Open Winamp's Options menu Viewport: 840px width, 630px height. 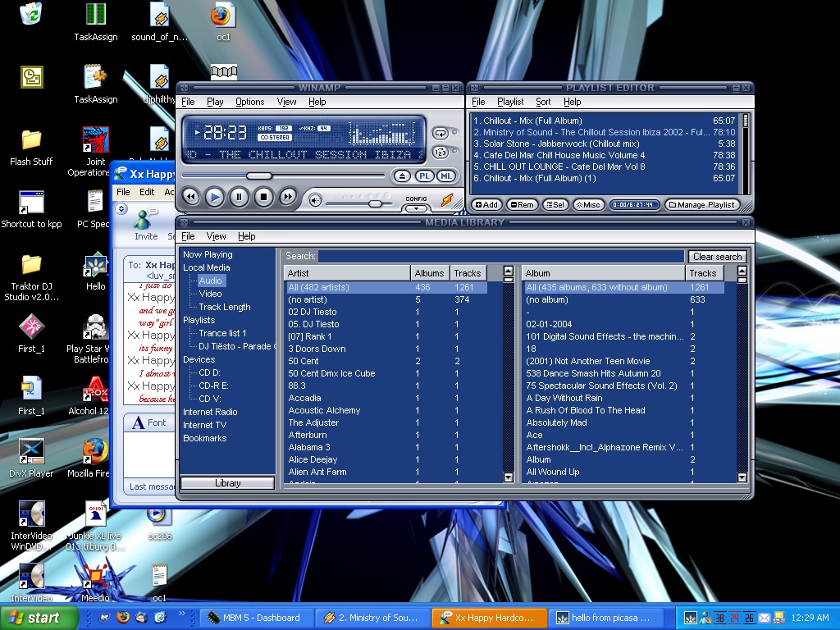(249, 102)
